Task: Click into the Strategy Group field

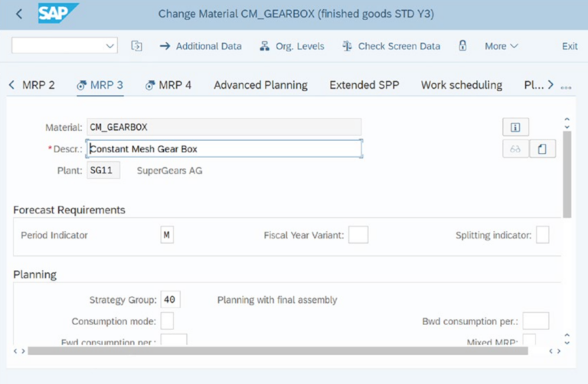Action: [x=170, y=300]
